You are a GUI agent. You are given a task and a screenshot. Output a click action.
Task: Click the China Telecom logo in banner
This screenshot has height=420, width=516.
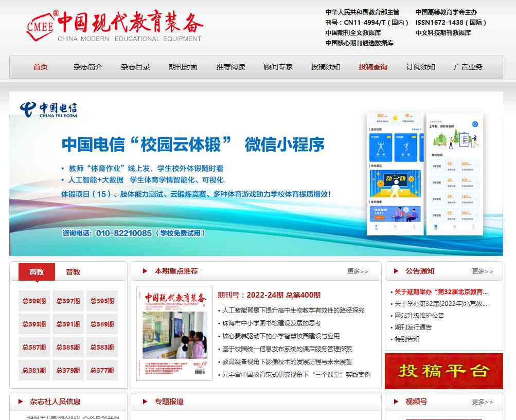pos(49,109)
